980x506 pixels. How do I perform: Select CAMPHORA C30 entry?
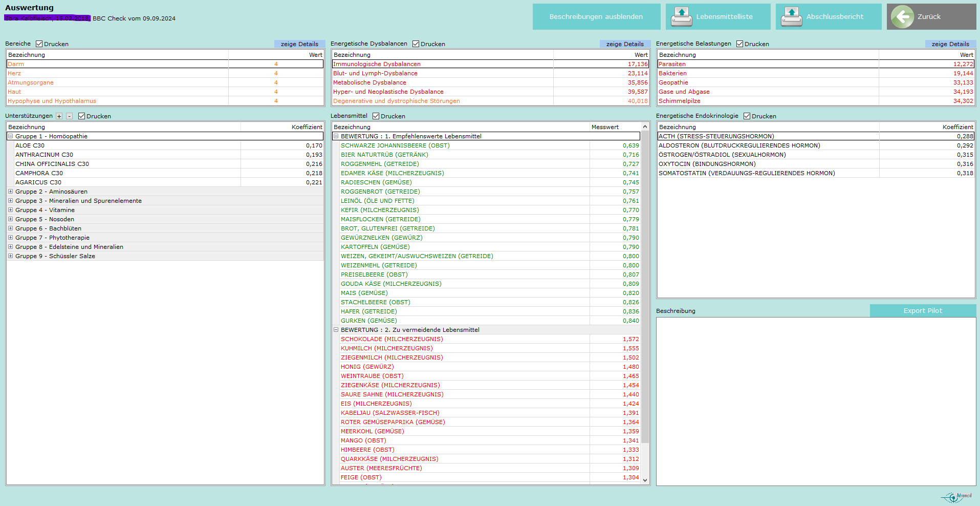tap(169, 173)
